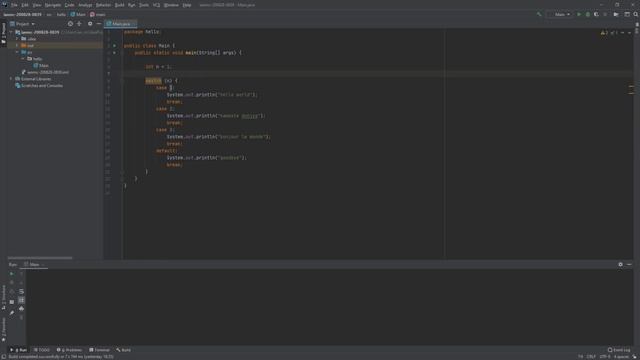Viewport: 640px width, 360px height.
Task: Click hello in the breadcrumb bar
Action: click(x=61, y=14)
